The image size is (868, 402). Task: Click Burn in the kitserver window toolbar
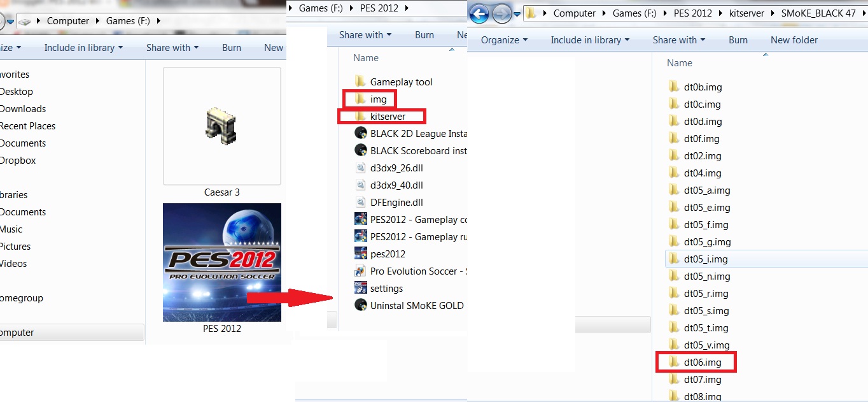(x=738, y=39)
